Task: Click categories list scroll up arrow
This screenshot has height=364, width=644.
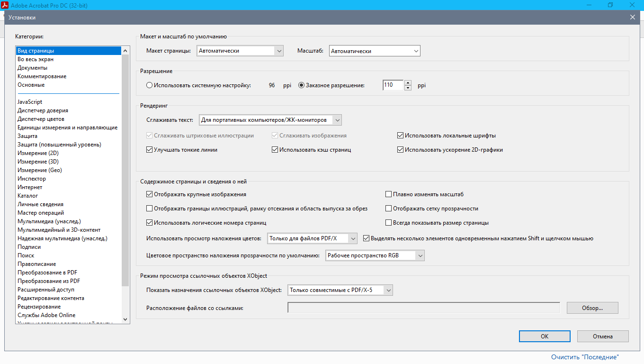Action: point(125,50)
